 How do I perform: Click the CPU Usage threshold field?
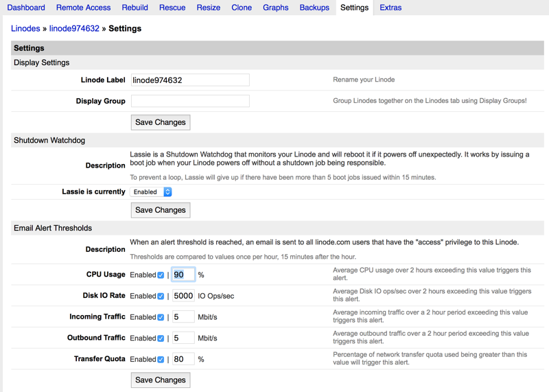point(183,275)
